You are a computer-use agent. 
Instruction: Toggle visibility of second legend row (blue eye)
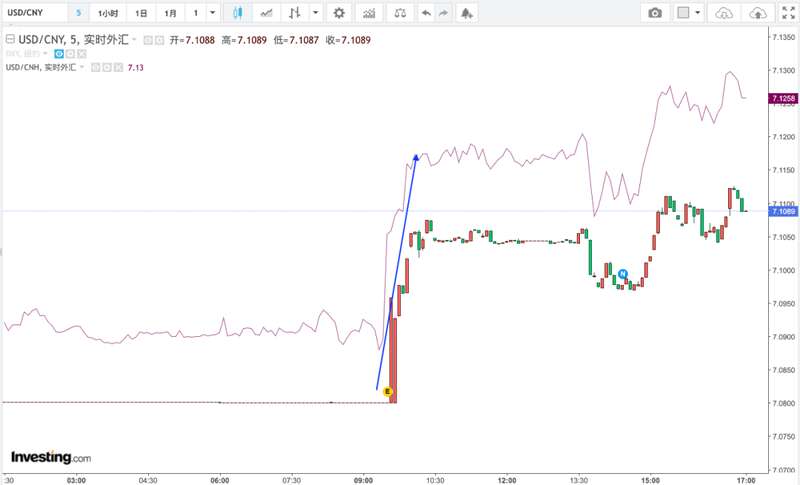pos(59,54)
